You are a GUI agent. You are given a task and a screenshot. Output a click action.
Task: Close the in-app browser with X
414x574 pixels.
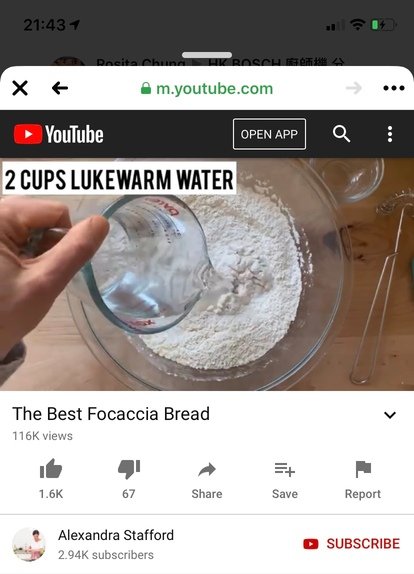click(20, 88)
